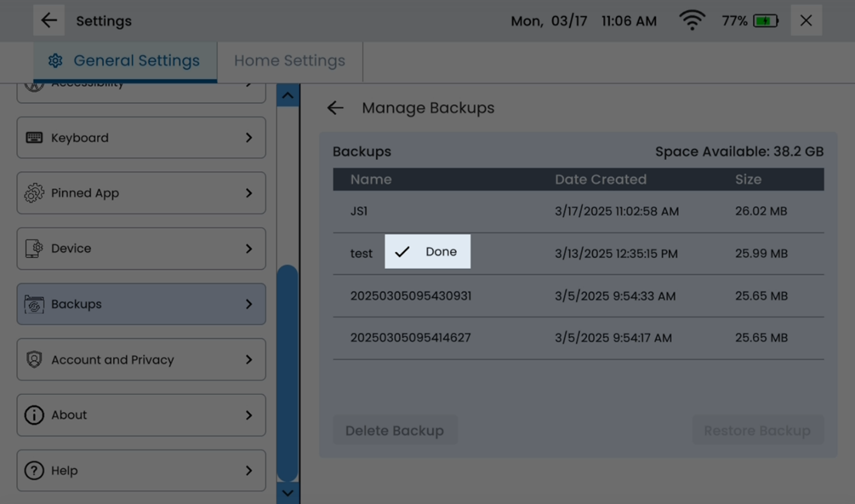855x504 pixels.
Task: Click the Done checkmark button
Action: (427, 252)
